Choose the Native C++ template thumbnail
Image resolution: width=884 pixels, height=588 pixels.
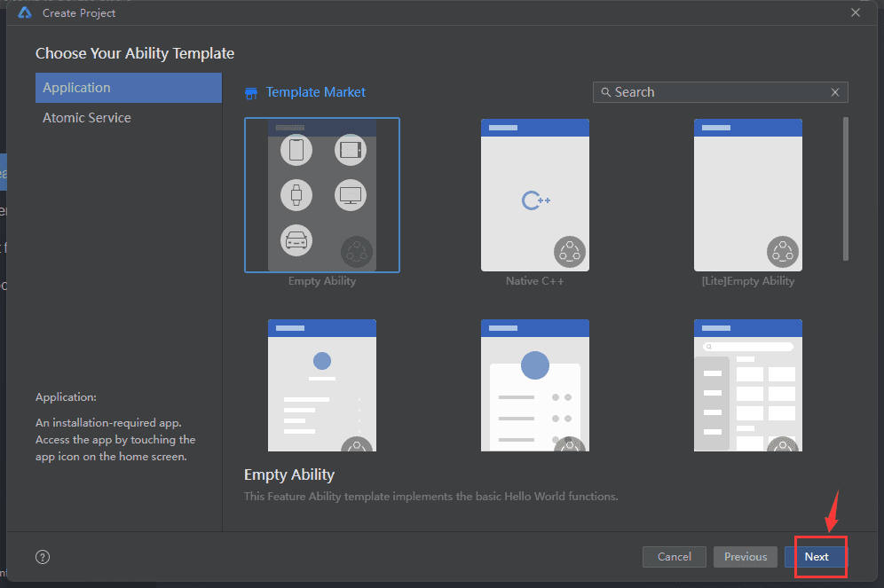pyautogui.click(x=535, y=195)
